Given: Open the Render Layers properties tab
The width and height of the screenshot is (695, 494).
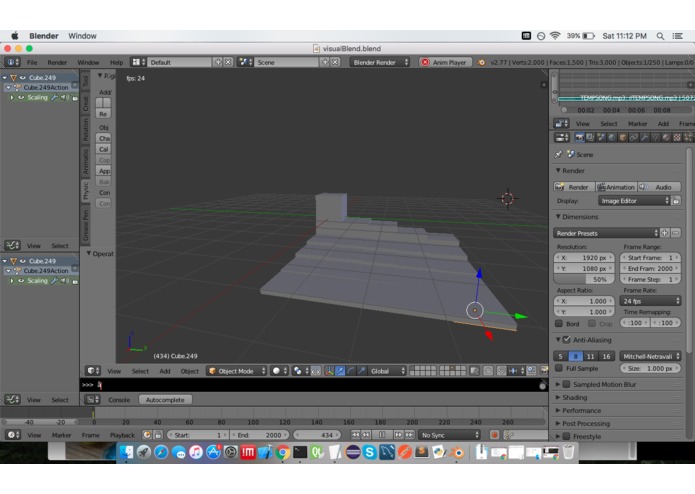Looking at the screenshot, I should [590, 138].
